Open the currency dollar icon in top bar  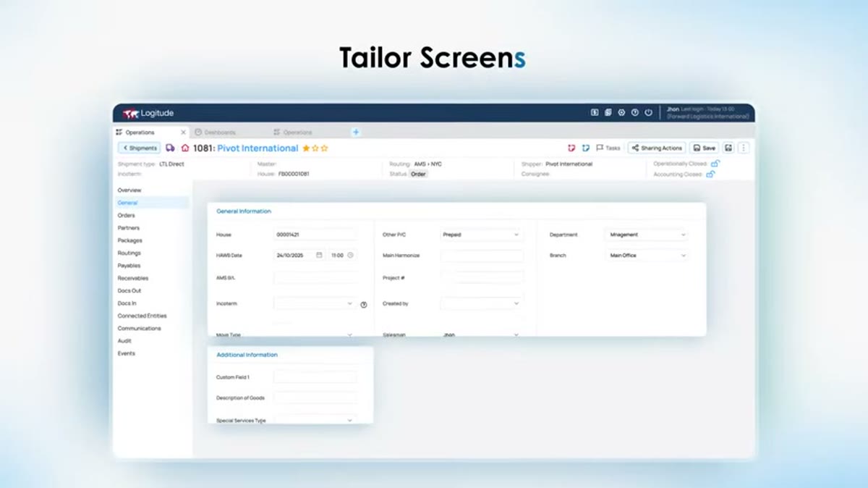tap(595, 113)
